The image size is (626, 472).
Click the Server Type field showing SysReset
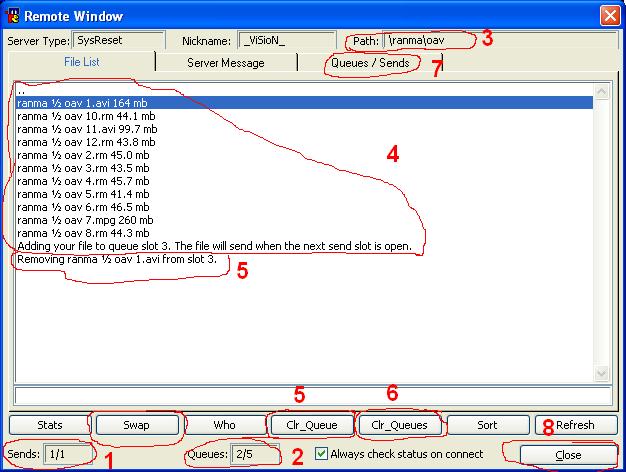[x=119, y=40]
